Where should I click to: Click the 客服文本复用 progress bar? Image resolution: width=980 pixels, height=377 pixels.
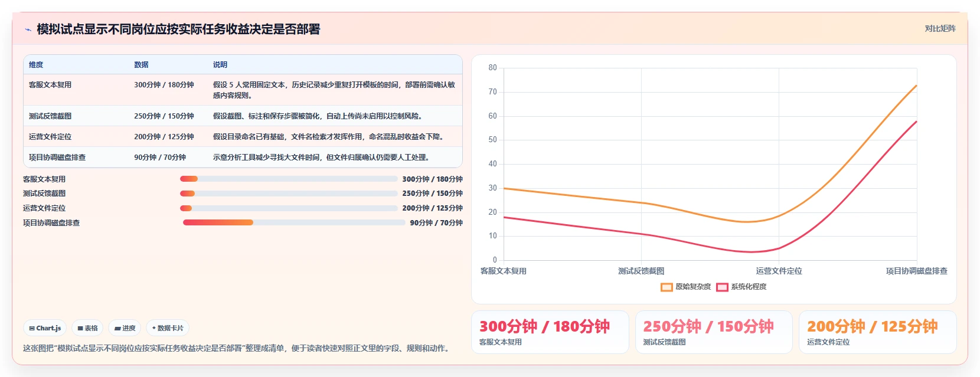pyautogui.click(x=289, y=179)
